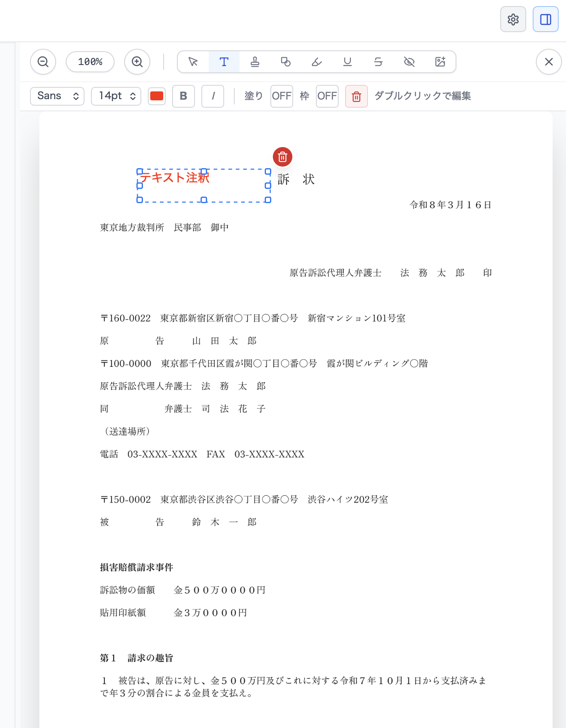Click the red circular trash above annotation
This screenshot has height=728, width=566.
click(283, 157)
